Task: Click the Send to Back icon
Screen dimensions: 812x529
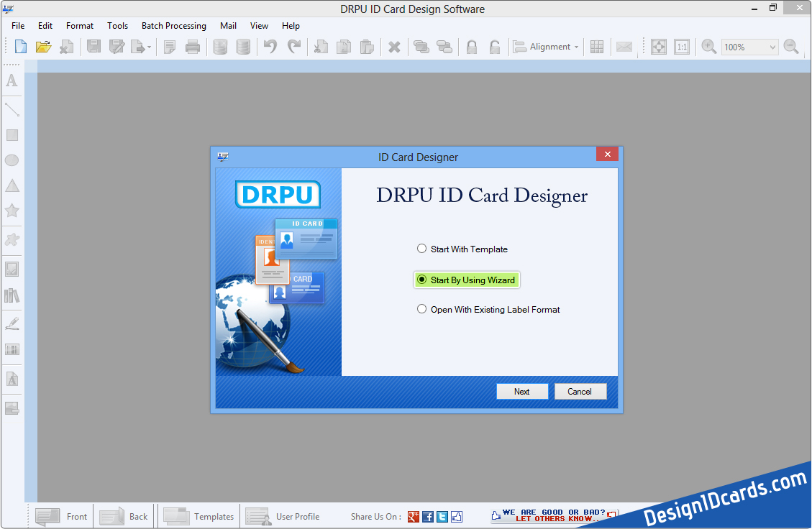Action: [444, 47]
